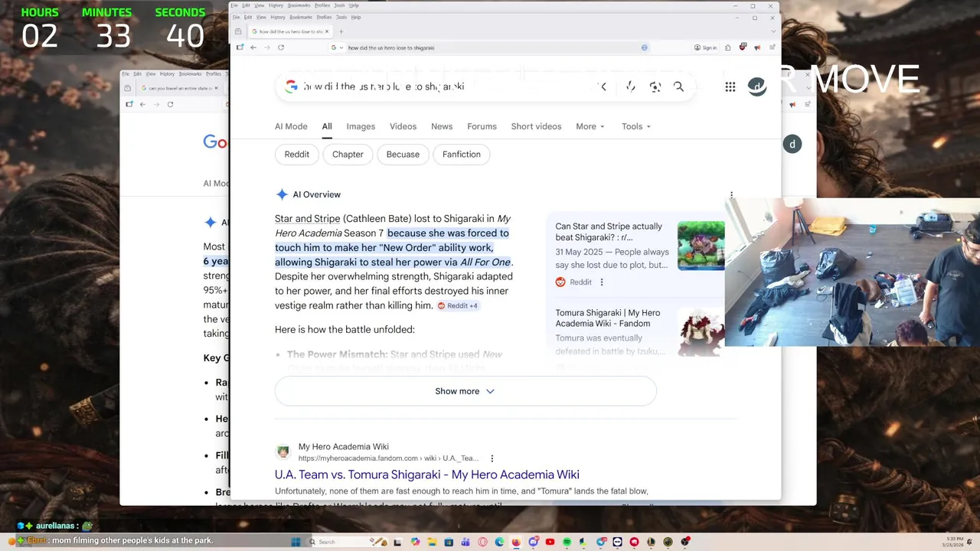The width and height of the screenshot is (980, 551).
Task: Open the tab list icon beside the front tab
Action: [x=238, y=31]
